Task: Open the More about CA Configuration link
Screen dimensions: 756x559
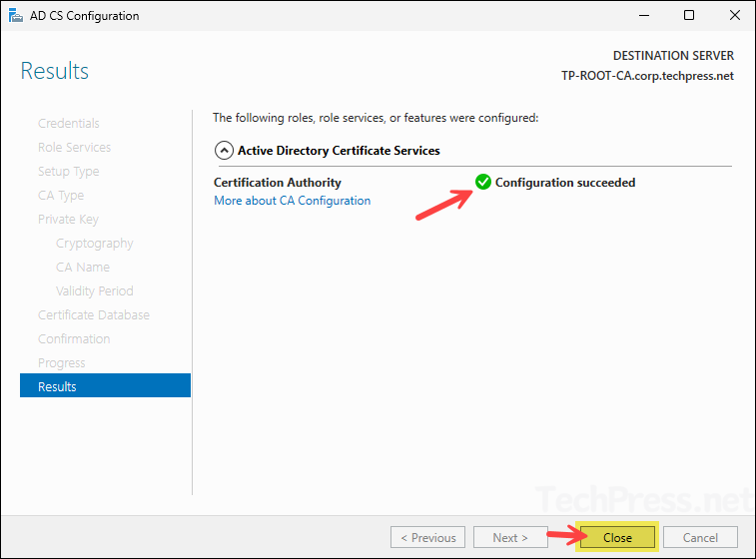Action: point(292,201)
